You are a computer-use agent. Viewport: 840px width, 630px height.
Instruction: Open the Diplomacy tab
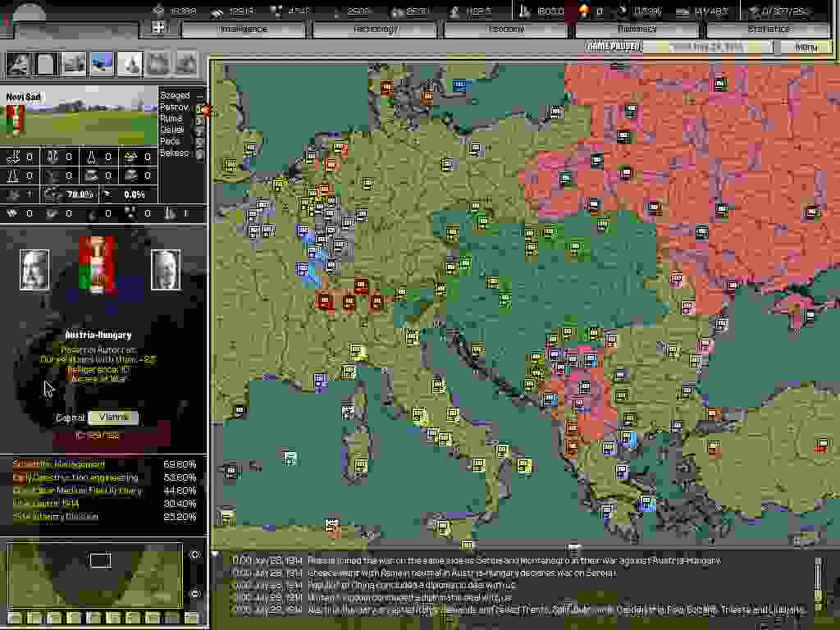point(637,29)
